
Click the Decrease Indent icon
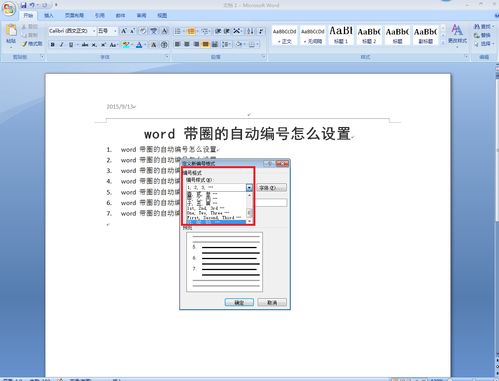(218, 31)
